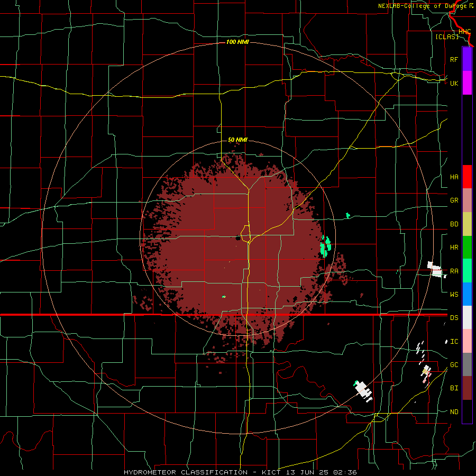Click the 'RA' legend label
Screen dimensions: 476x476
tap(454, 271)
